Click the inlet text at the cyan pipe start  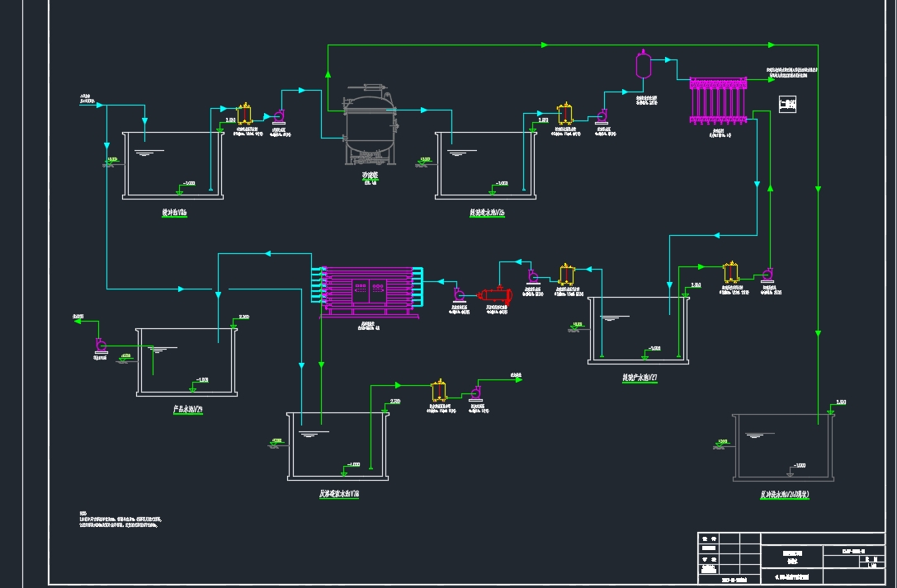pyautogui.click(x=87, y=99)
